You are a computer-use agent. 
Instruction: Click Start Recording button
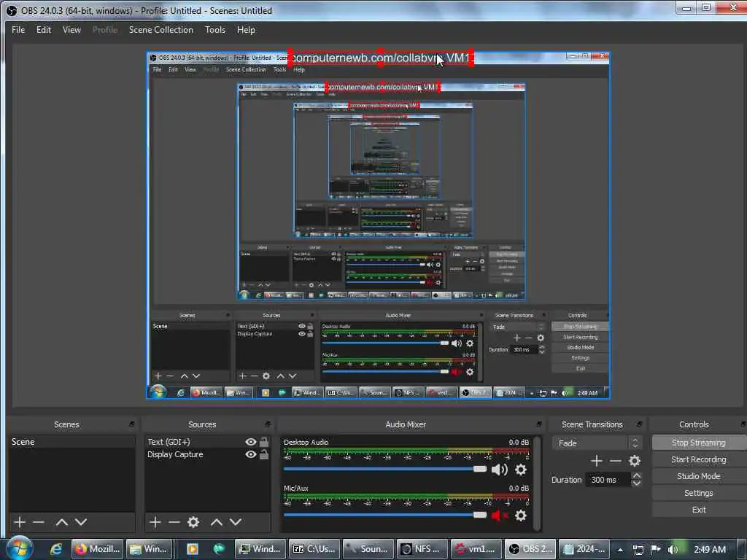point(698,459)
